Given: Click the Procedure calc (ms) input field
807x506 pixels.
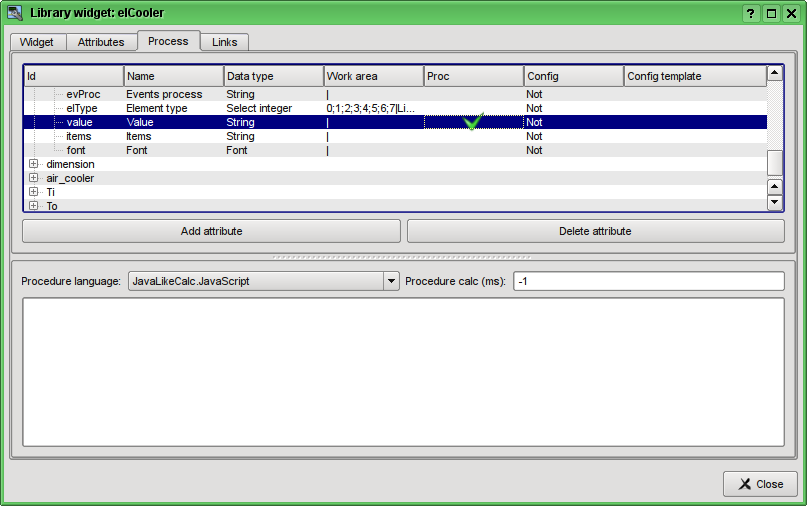Looking at the screenshot, I should pyautogui.click(x=648, y=282).
